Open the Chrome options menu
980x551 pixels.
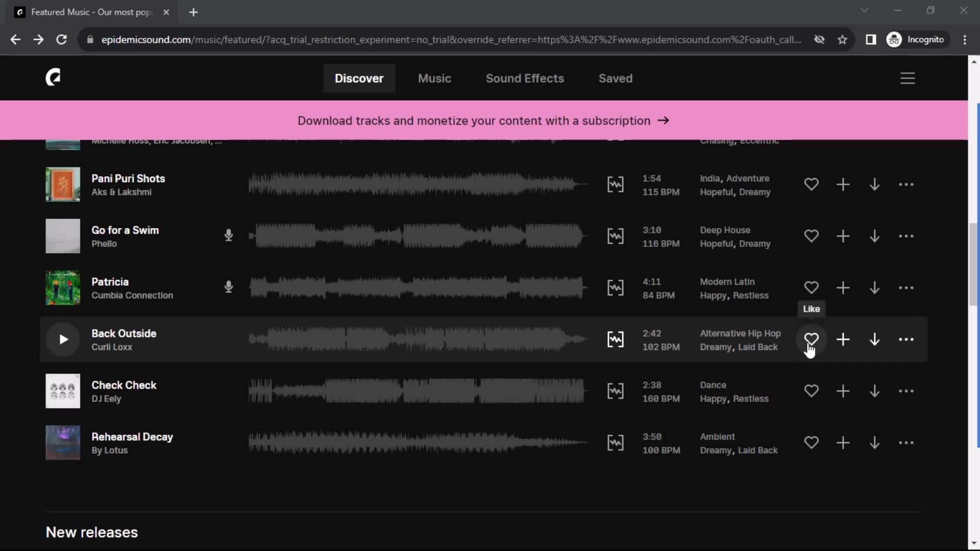(x=965, y=39)
